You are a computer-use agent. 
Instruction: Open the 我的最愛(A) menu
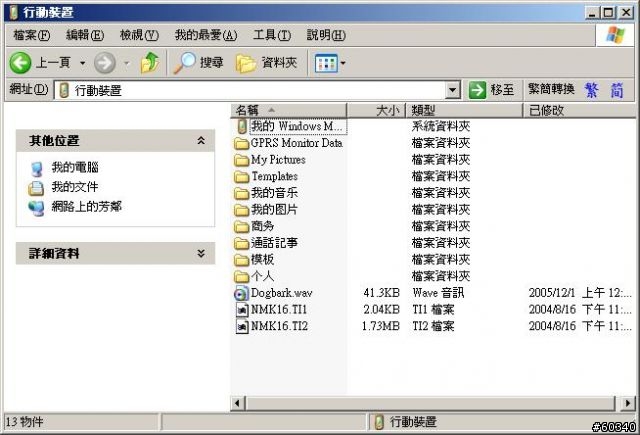pyautogui.click(x=206, y=35)
